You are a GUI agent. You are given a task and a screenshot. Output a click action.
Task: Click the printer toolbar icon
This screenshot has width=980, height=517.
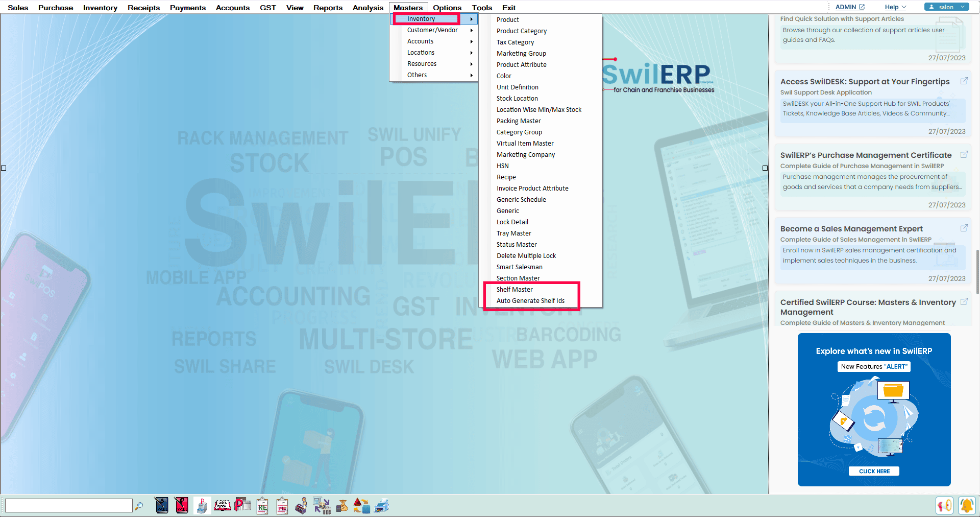tap(382, 505)
